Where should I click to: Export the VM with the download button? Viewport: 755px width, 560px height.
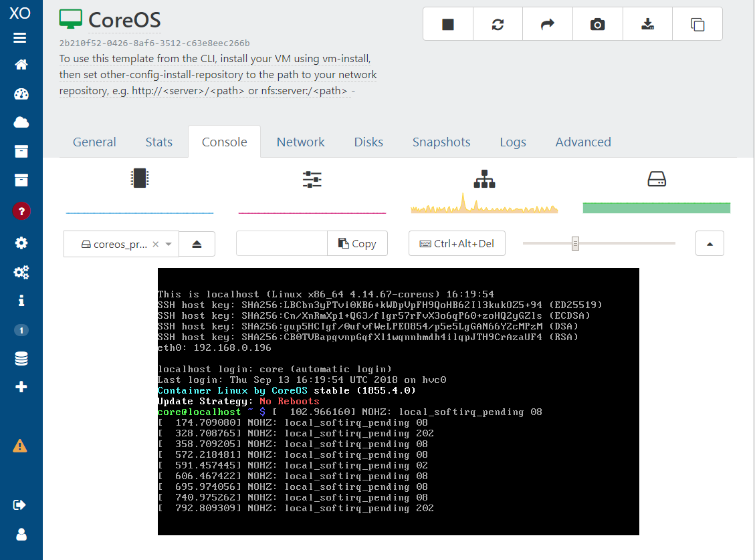[x=647, y=24]
